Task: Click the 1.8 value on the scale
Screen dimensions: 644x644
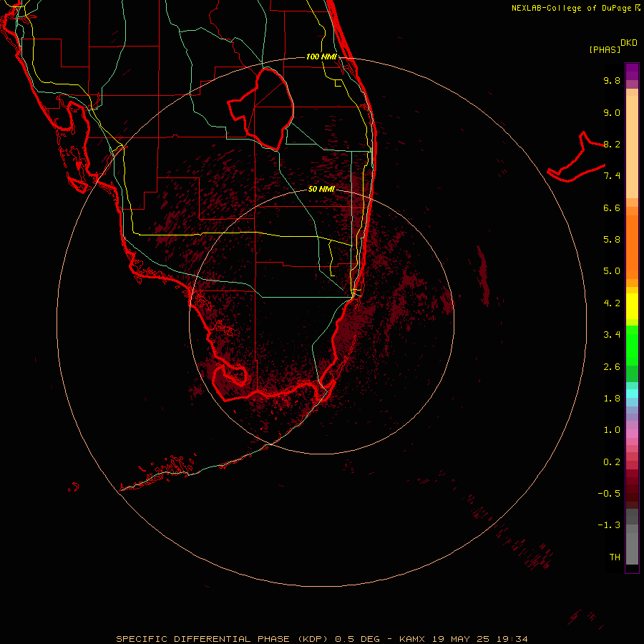Action: click(x=612, y=399)
